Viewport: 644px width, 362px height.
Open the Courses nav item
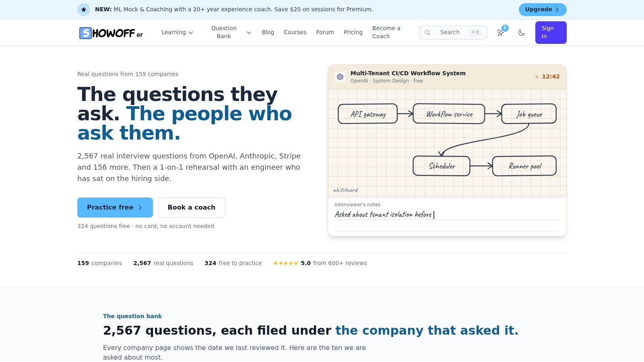[x=295, y=33]
